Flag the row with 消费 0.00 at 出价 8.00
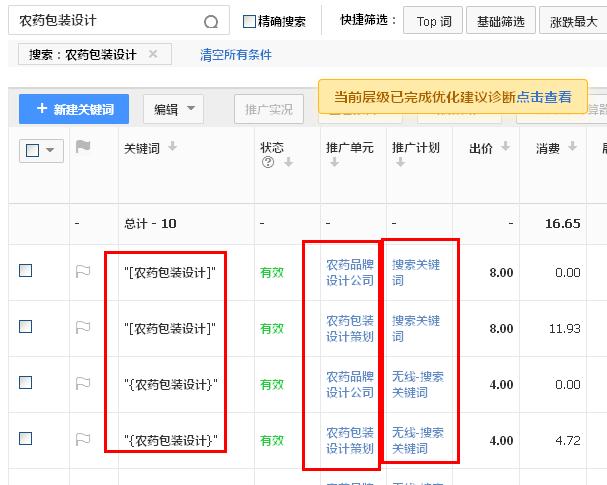The width and height of the screenshot is (607, 485). [x=83, y=272]
